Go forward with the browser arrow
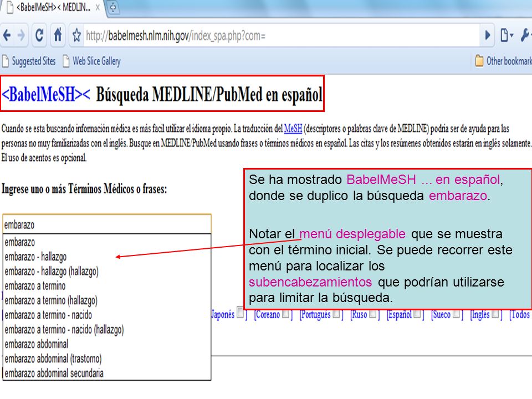The image size is (532, 399). tap(21, 35)
